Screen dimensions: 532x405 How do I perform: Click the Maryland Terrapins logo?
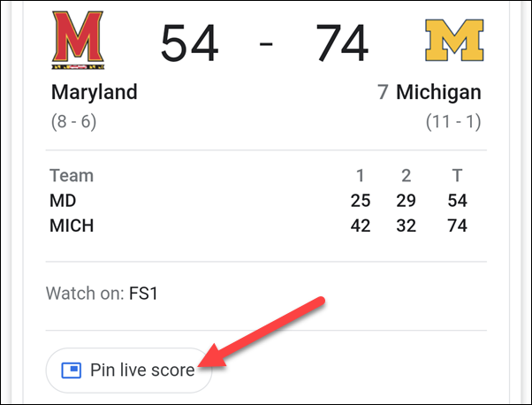click(x=78, y=40)
